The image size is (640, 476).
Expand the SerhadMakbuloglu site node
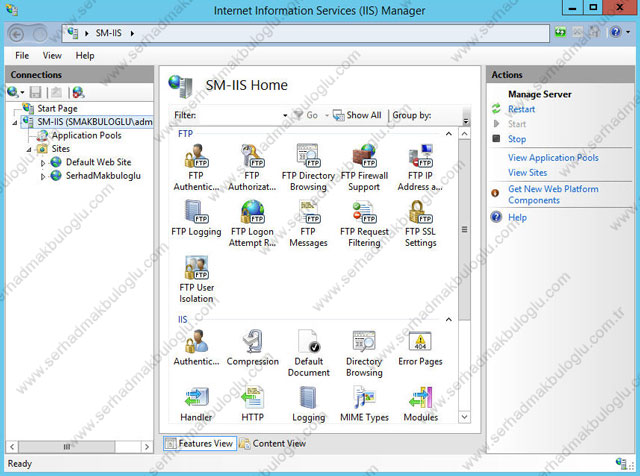[x=43, y=176]
